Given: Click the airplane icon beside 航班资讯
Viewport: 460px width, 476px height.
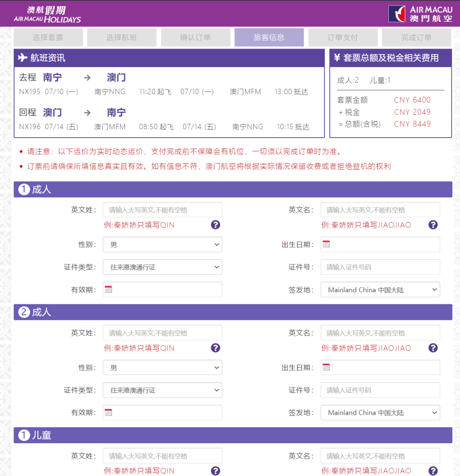Looking at the screenshot, I should pos(23,58).
